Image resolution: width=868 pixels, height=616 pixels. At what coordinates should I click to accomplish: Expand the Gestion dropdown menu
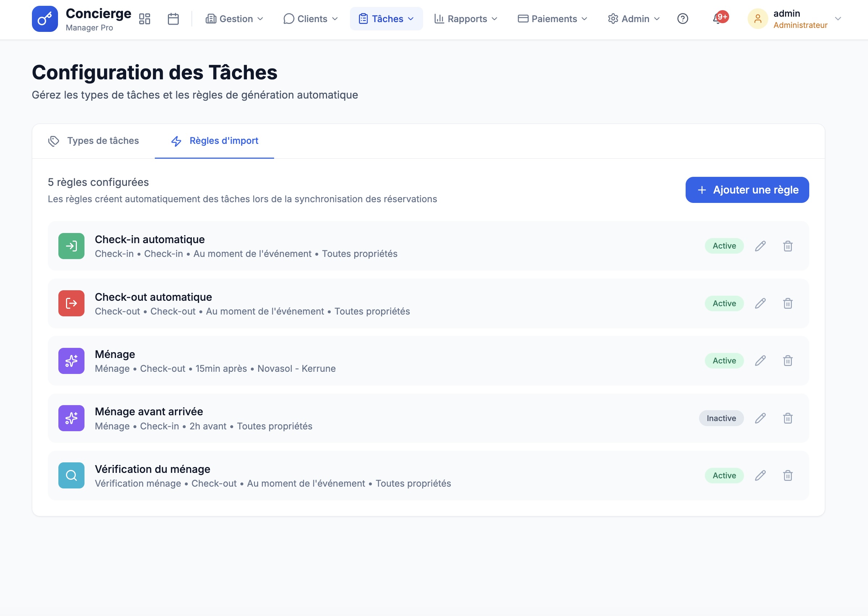pyautogui.click(x=234, y=18)
